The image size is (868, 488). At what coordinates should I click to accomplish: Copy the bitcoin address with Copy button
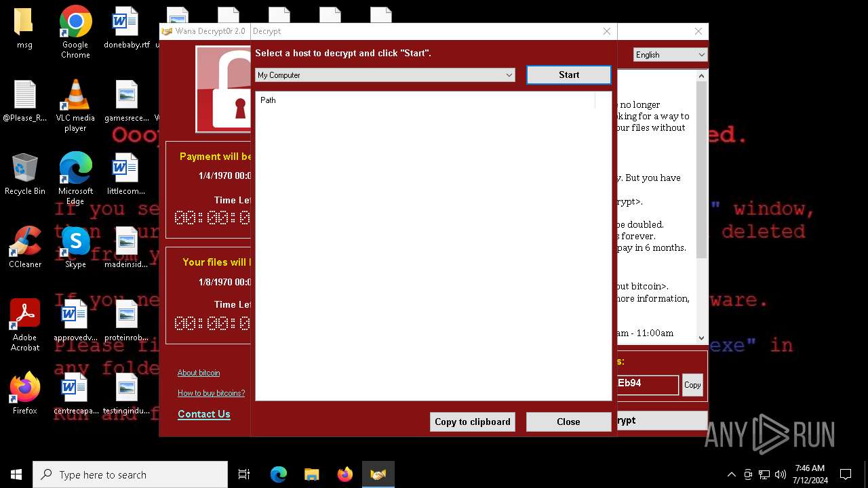[692, 385]
